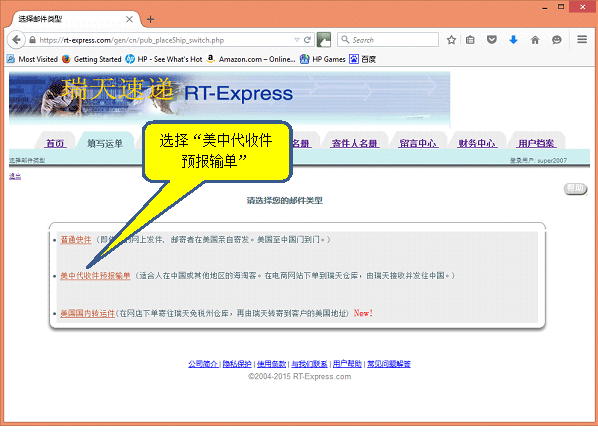This screenshot has width=598, height=443.
Task: Click the browser back arrow button
Action: coord(16,40)
